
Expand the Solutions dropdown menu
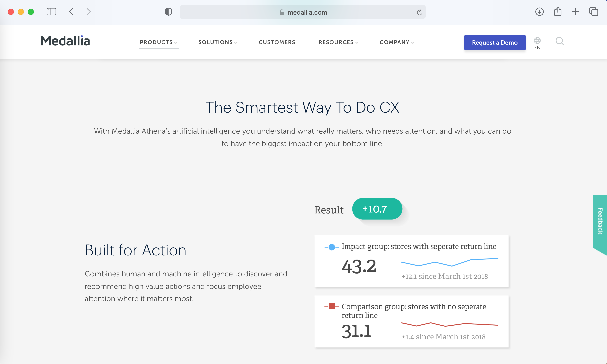[x=218, y=42]
